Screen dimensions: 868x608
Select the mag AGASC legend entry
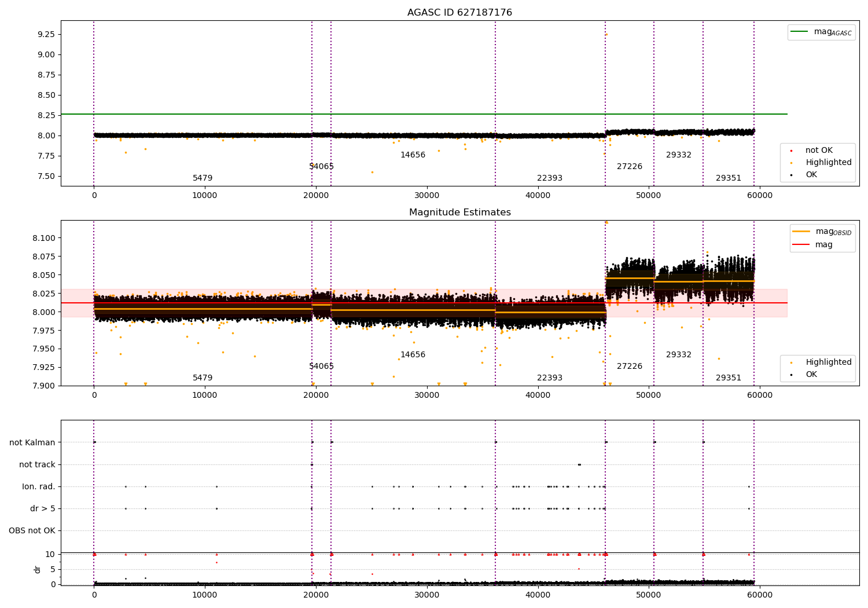pos(821,32)
